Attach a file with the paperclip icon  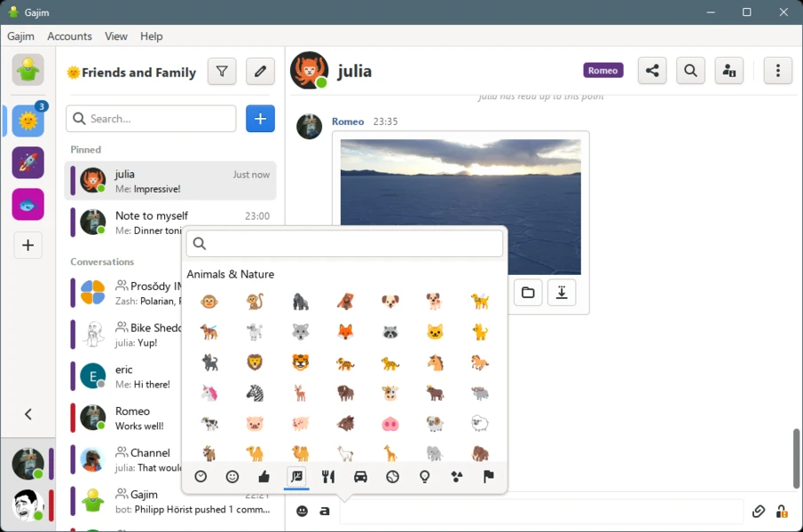pos(759,512)
